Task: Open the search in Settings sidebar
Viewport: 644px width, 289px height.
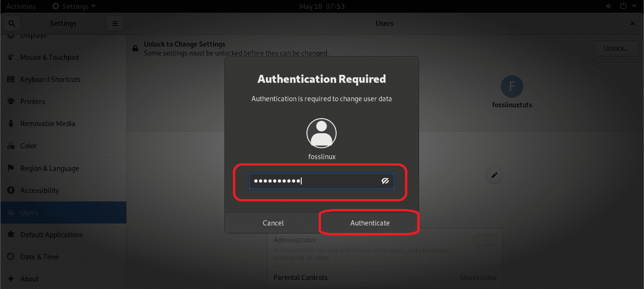Action: coord(11,23)
